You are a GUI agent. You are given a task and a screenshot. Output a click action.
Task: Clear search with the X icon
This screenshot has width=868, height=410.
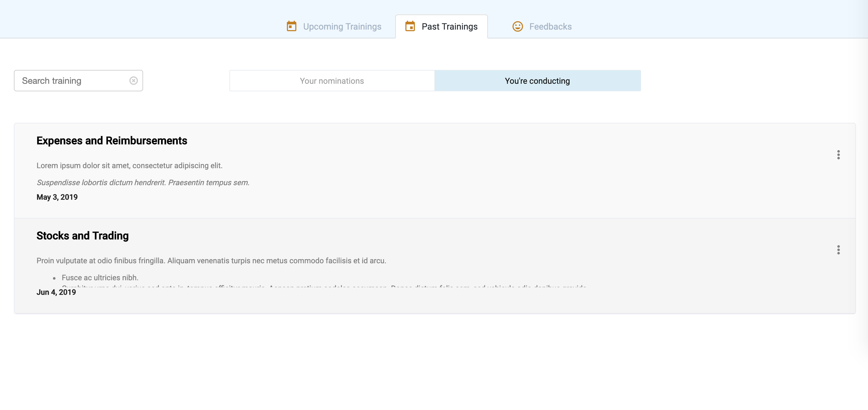133,81
